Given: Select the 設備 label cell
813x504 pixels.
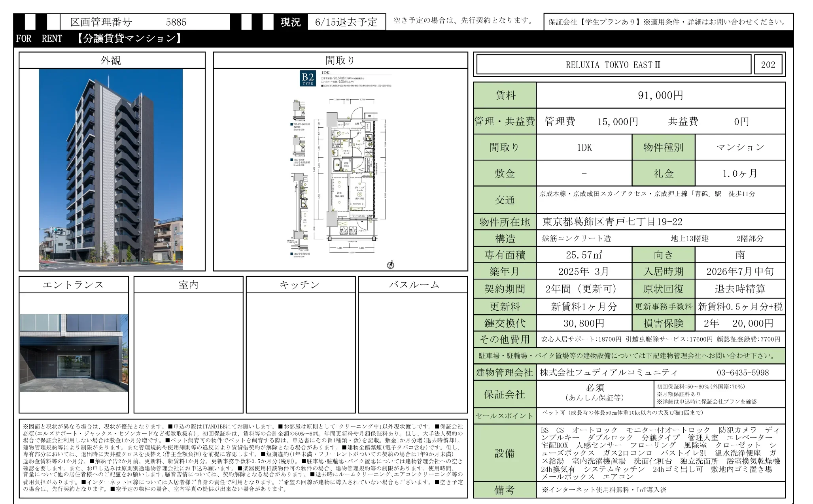Looking at the screenshot, I should 505,453.
